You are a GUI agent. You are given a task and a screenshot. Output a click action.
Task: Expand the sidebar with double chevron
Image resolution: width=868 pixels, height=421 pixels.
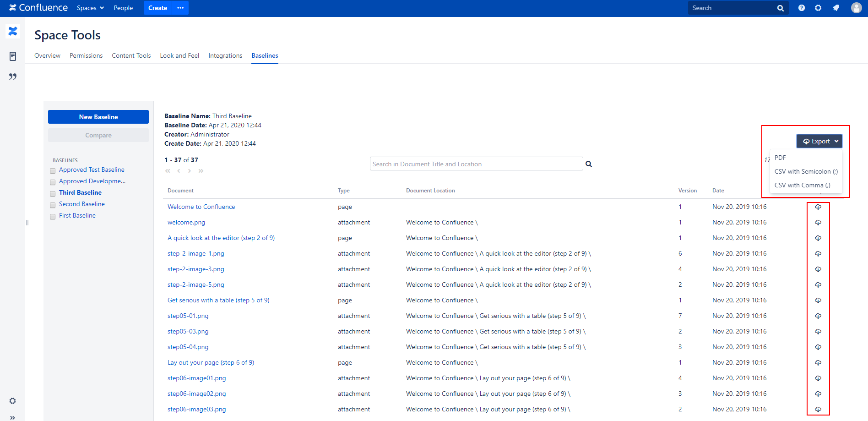tap(12, 417)
